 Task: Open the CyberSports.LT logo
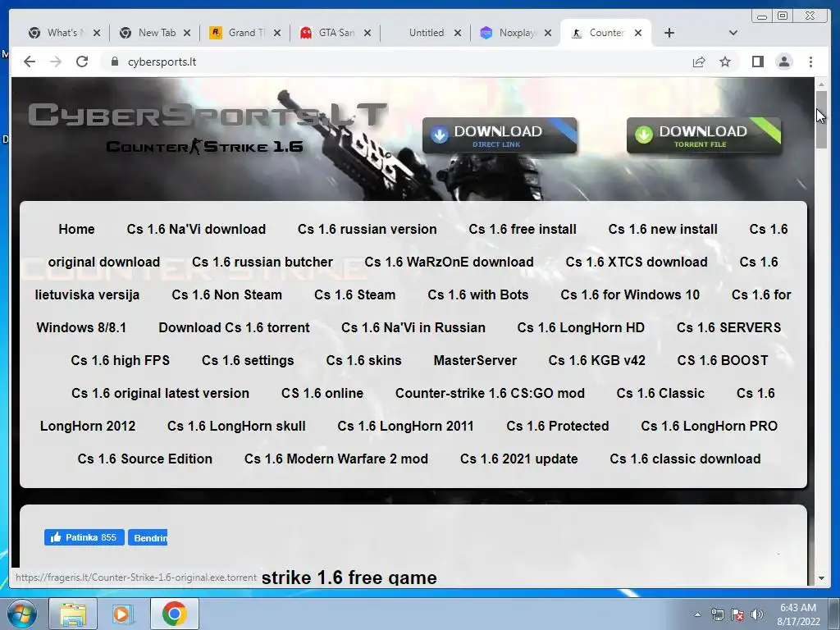pyautogui.click(x=207, y=115)
